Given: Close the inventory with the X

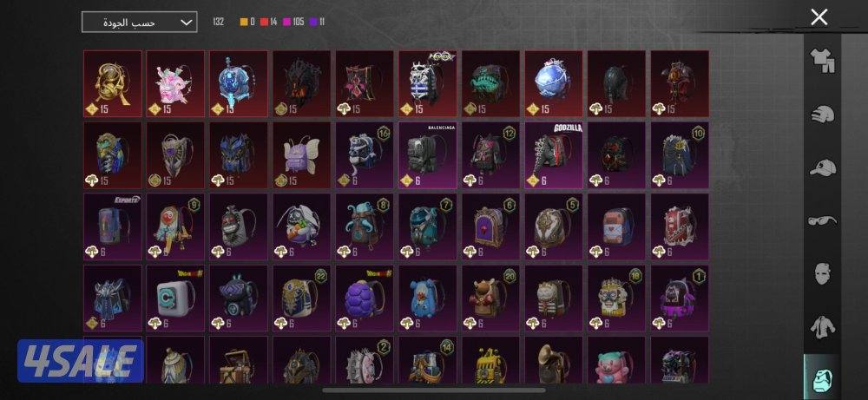Looking at the screenshot, I should point(819,17).
